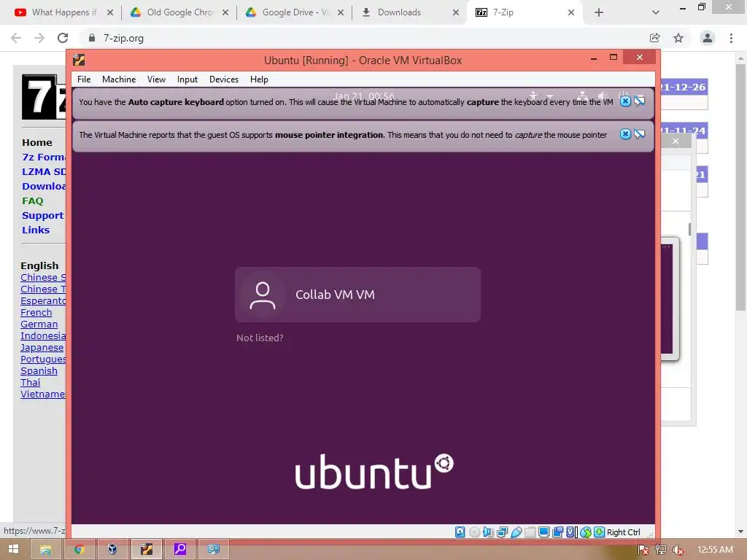The width and height of the screenshot is (747, 560).
Task: Click the Not listed? link
Action: (260, 338)
